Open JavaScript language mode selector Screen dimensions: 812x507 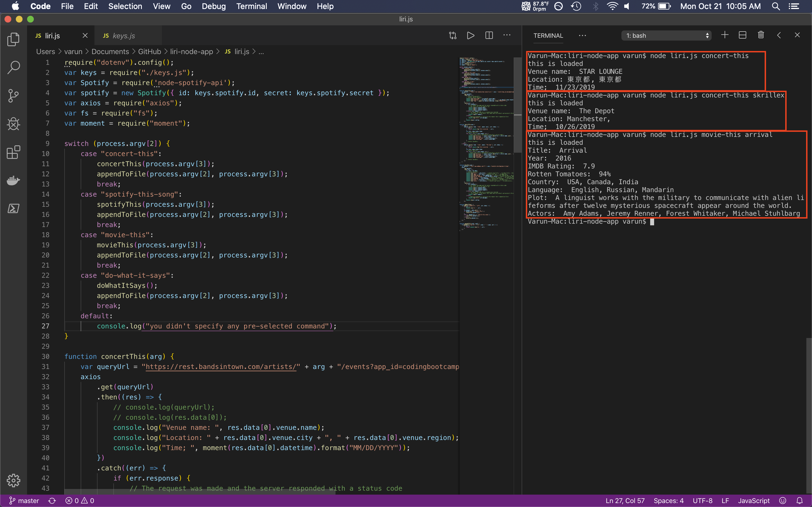pos(754,501)
